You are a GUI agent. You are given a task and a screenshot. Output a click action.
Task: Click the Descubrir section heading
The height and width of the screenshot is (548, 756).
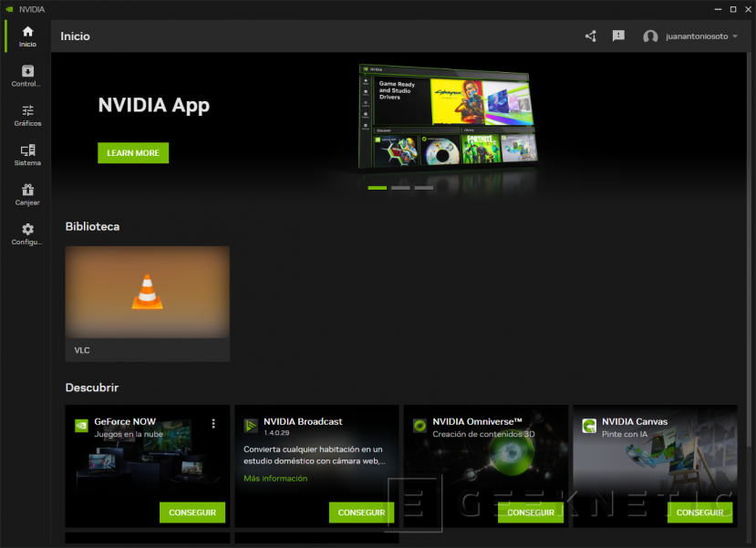tap(92, 388)
